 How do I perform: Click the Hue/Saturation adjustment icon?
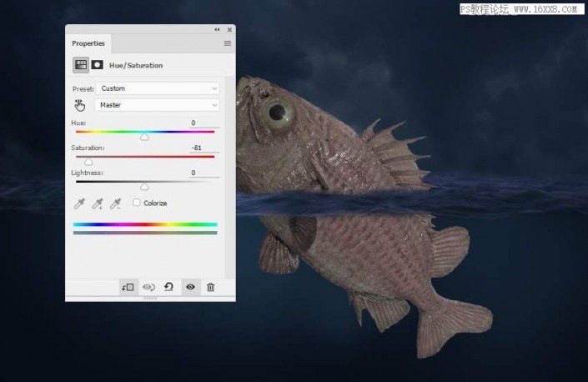(81, 65)
